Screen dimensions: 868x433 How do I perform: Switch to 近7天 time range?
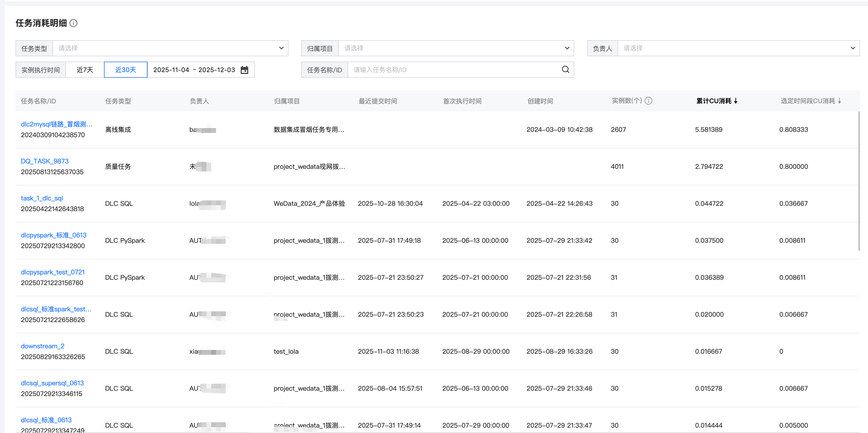point(85,70)
